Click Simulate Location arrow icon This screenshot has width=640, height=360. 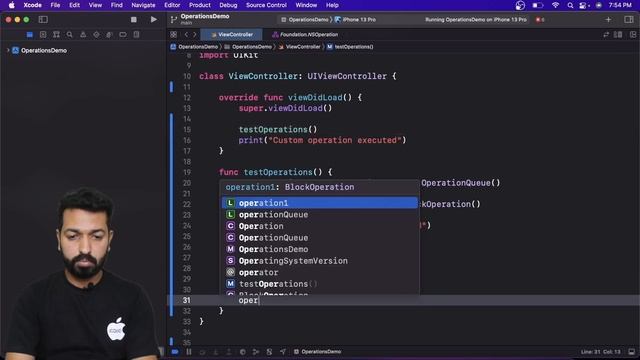[x=283, y=351]
